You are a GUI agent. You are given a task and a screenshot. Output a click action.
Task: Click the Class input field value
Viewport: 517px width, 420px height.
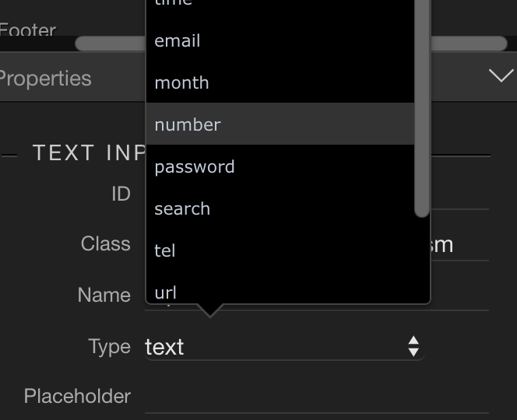[441, 246]
